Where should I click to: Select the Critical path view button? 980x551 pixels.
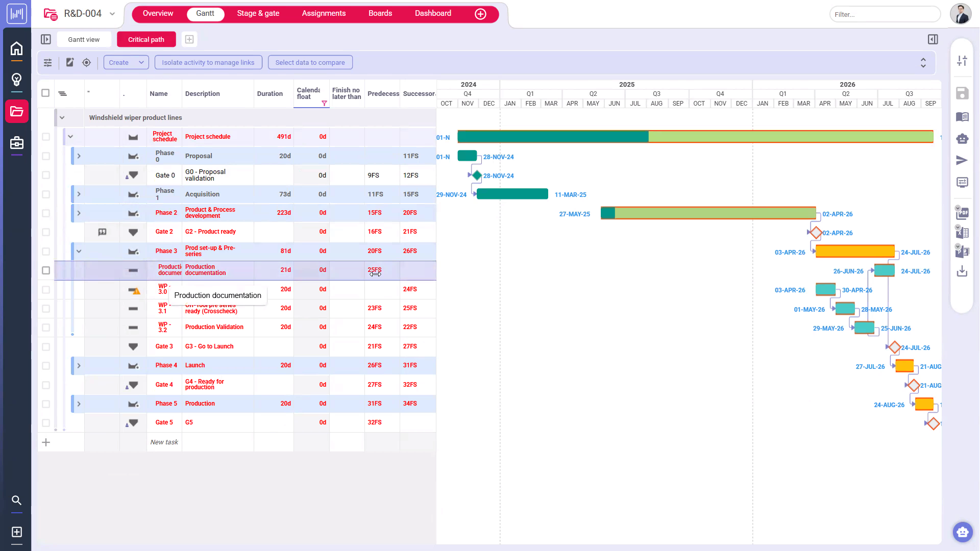point(146,39)
